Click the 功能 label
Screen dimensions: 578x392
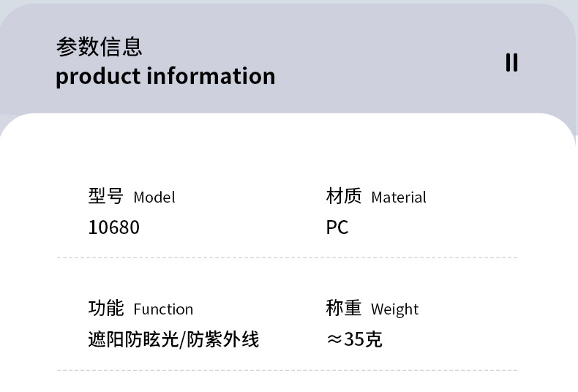coord(106,308)
